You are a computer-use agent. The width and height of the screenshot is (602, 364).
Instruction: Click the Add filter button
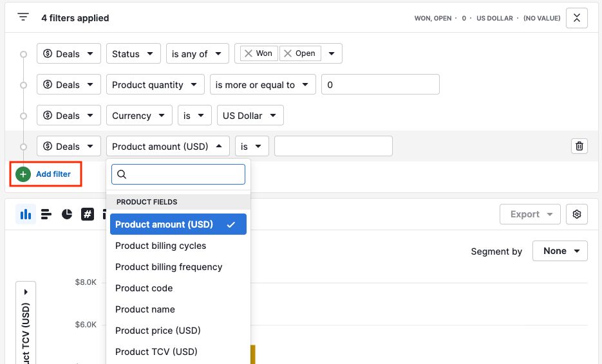[x=45, y=174]
